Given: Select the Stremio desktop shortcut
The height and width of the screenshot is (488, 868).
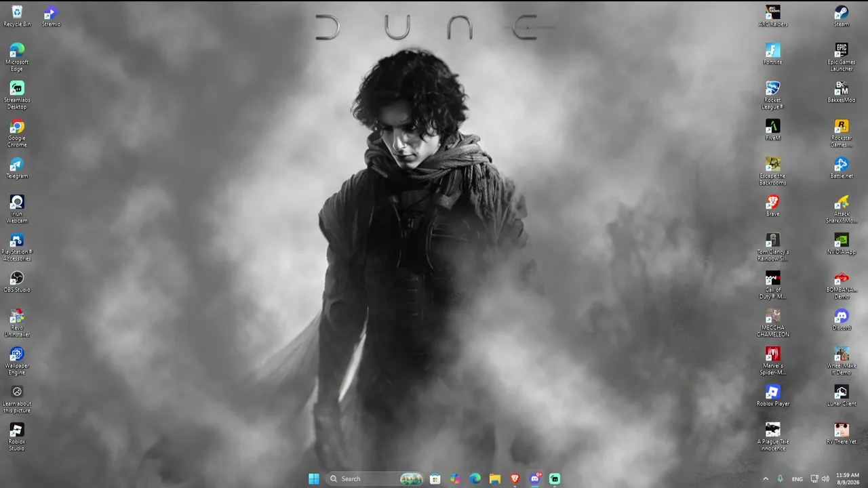Looking at the screenshot, I should coord(51,16).
